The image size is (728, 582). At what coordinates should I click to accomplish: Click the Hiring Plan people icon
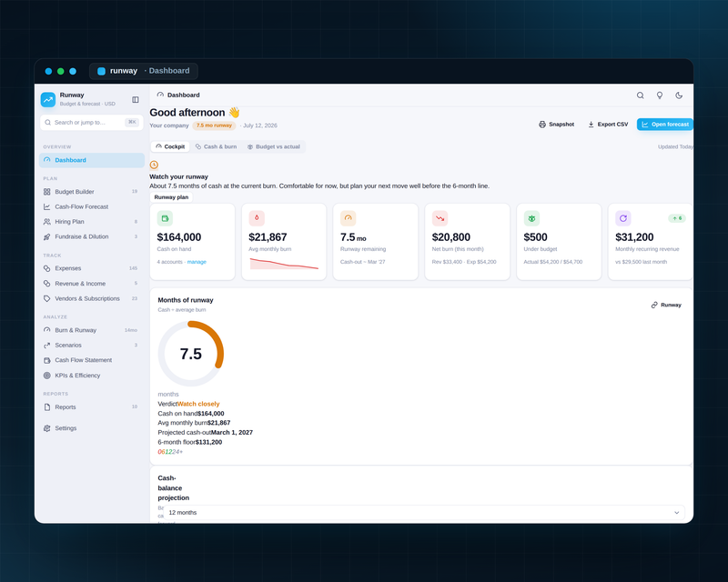(47, 222)
